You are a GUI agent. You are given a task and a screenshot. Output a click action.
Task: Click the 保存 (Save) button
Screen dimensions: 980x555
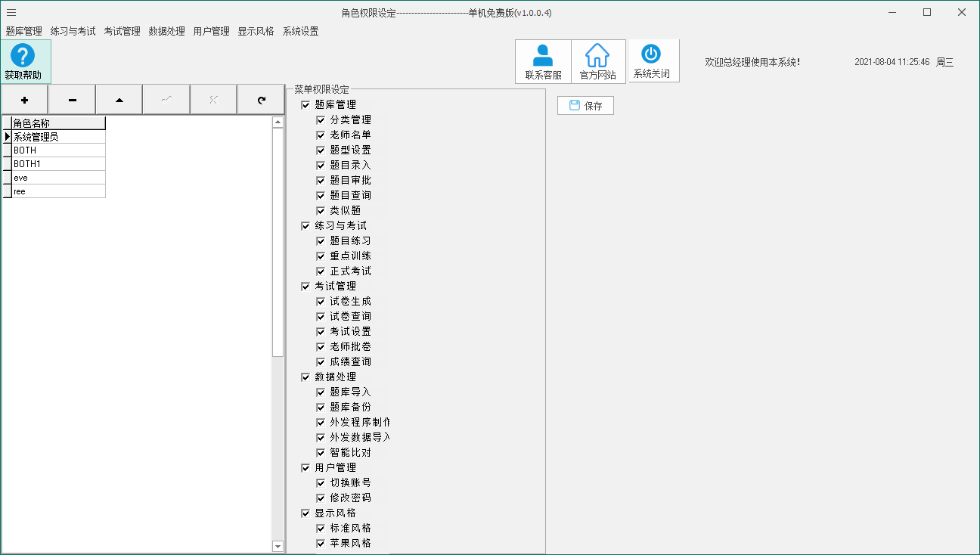585,105
